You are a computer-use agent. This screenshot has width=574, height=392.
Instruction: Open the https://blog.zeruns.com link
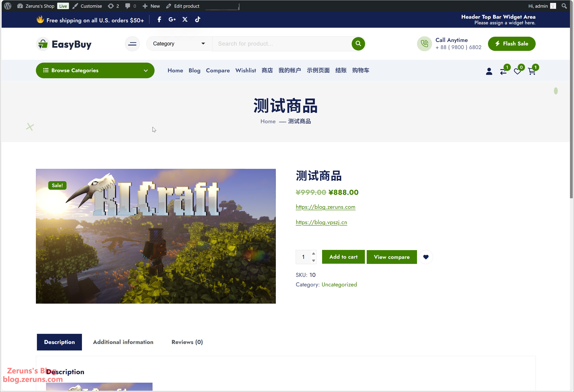325,207
